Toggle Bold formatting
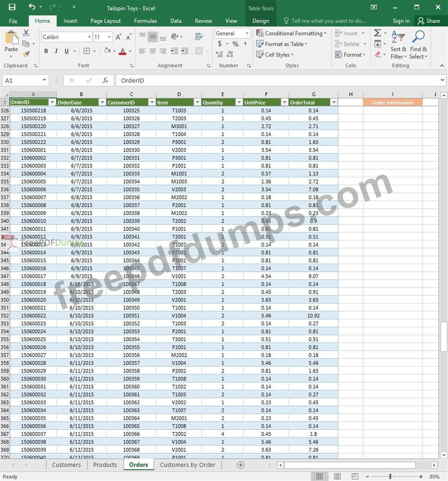The width and height of the screenshot is (448, 481). pos(46,51)
